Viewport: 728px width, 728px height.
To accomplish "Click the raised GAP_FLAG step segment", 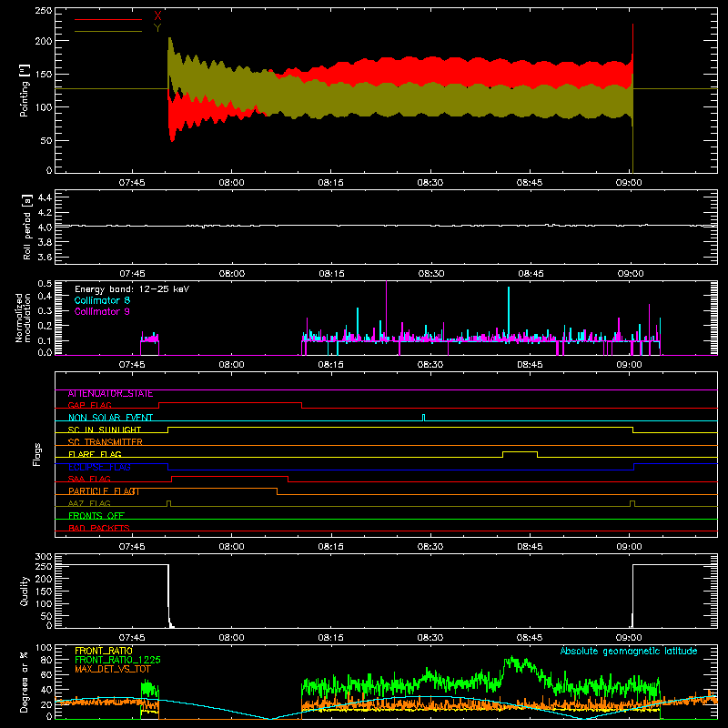I will click(x=230, y=402).
